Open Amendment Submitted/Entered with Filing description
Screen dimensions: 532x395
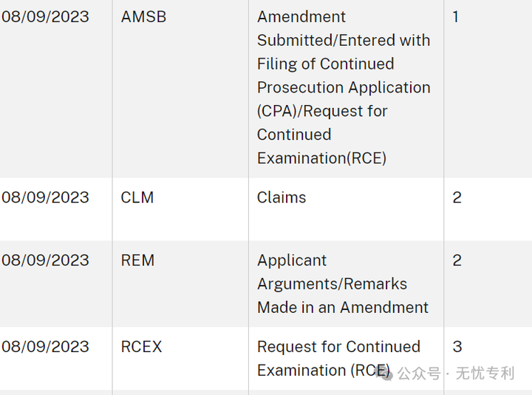pyautogui.click(x=344, y=87)
